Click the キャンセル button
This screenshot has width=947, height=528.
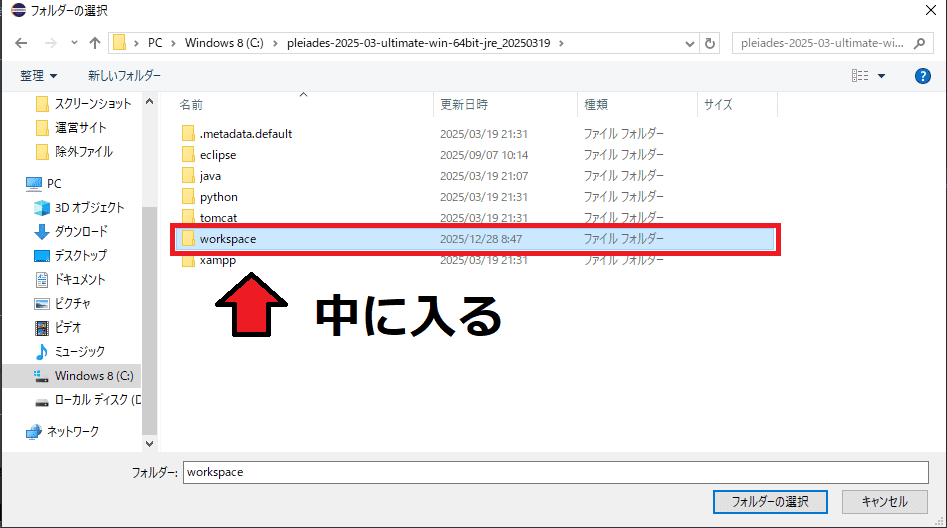click(884, 501)
